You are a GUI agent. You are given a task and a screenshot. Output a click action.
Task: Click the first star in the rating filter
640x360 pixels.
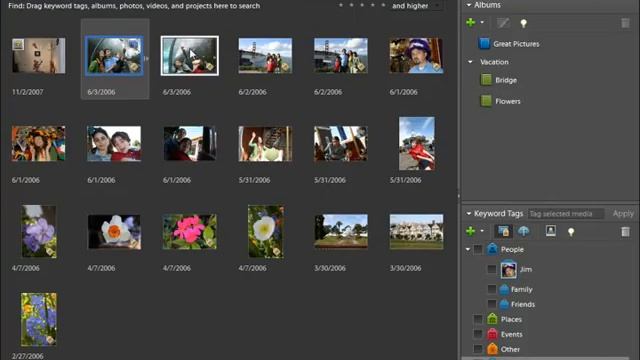(341, 5)
